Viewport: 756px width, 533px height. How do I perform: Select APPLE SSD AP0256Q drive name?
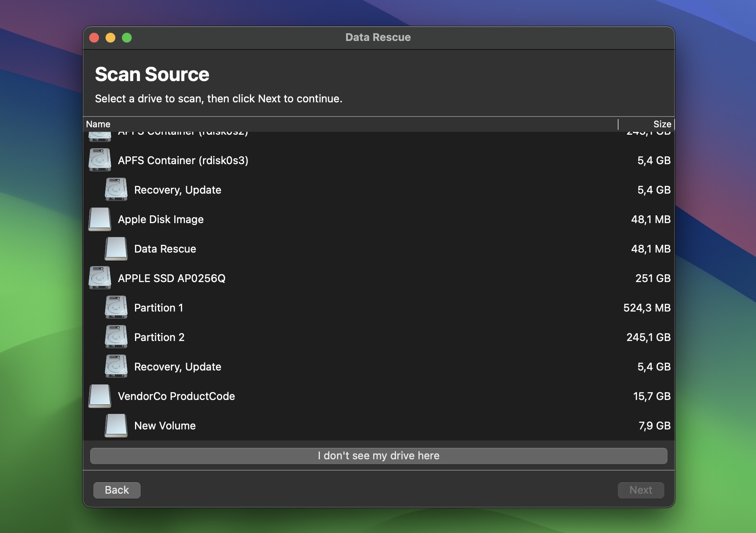(171, 278)
